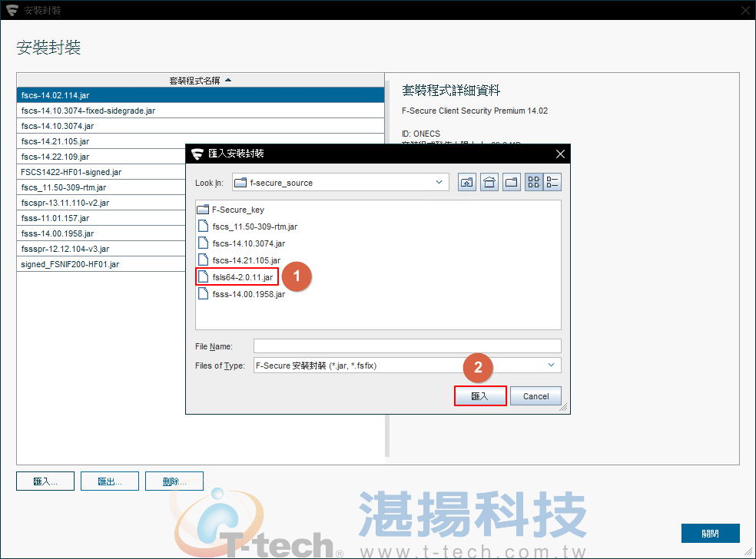
Task: Click the package list vertical scrollbar
Action: [387, 435]
